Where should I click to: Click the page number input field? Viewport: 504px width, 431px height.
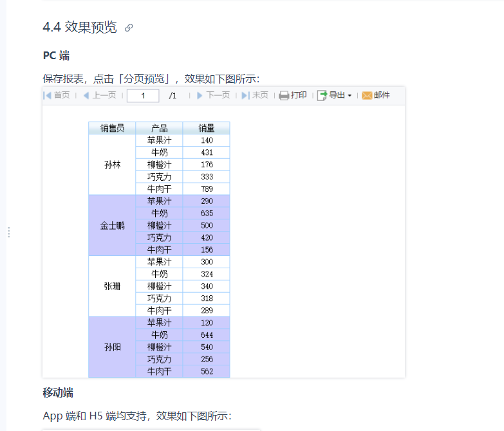[x=143, y=96]
